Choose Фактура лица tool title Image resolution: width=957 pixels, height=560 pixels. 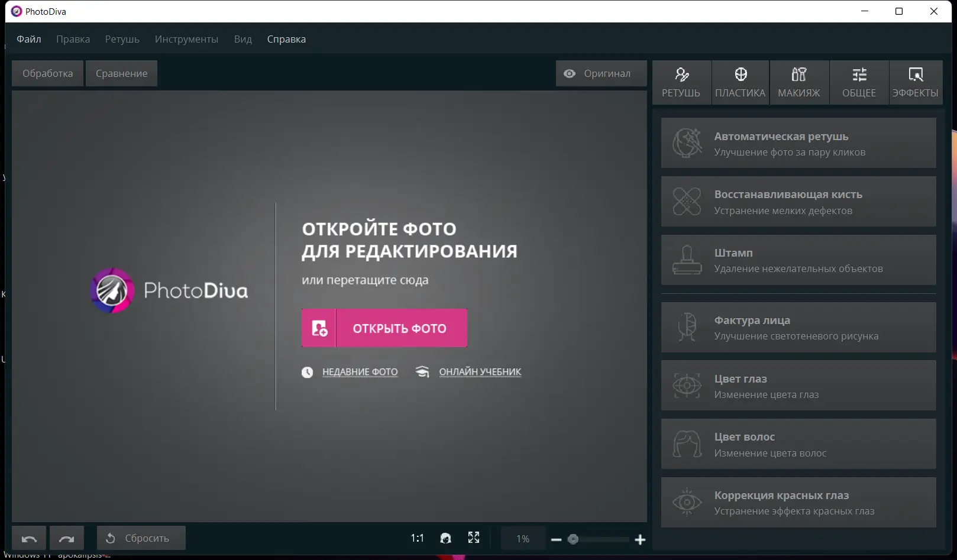point(752,321)
